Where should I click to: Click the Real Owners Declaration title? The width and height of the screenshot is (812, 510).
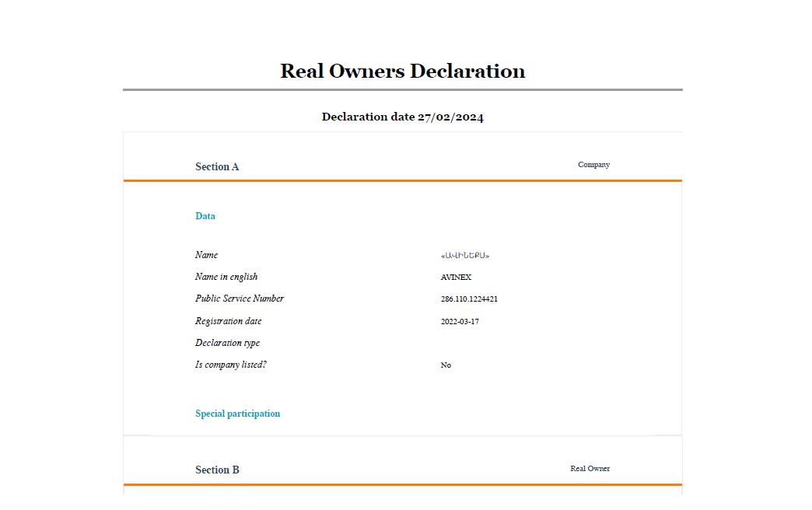402,71
